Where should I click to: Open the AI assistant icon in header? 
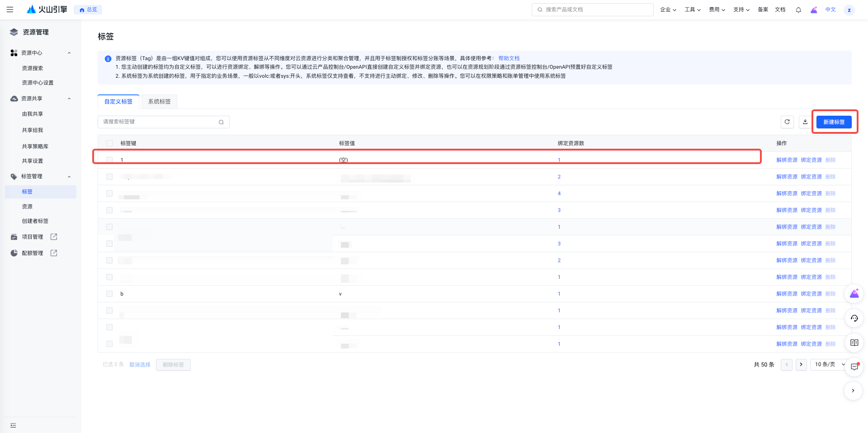pyautogui.click(x=814, y=9)
